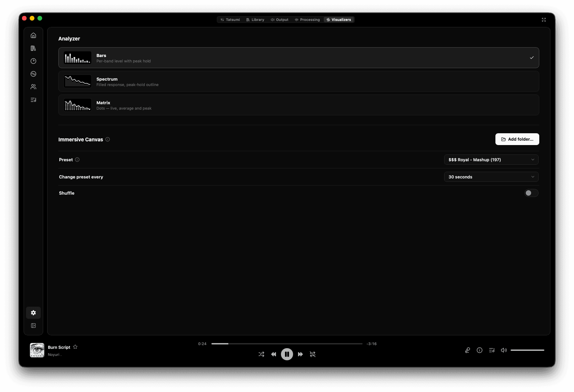Click info icon next to Immersive Canvas

(x=108, y=139)
